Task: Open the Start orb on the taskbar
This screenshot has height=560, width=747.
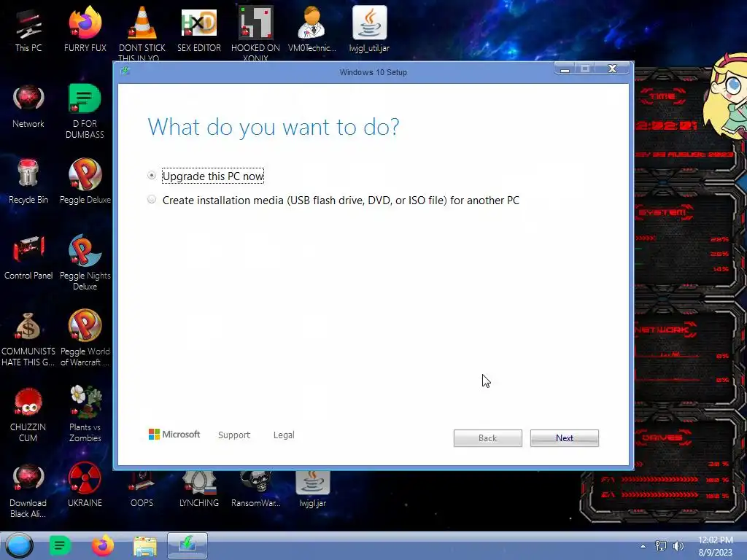Action: pyautogui.click(x=20, y=545)
